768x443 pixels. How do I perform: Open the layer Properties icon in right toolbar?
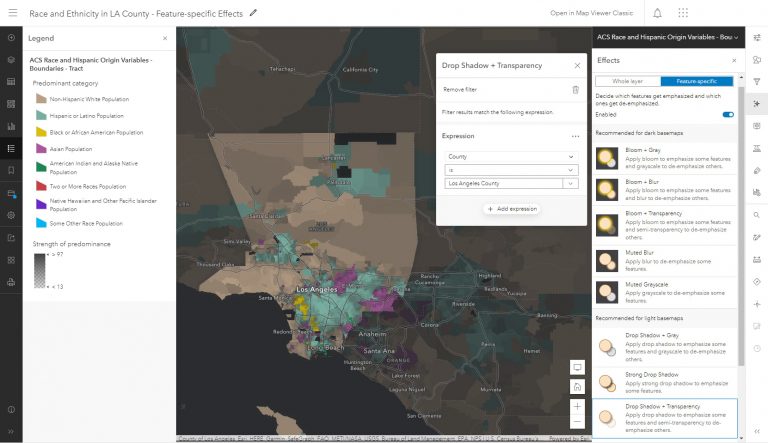(757, 37)
